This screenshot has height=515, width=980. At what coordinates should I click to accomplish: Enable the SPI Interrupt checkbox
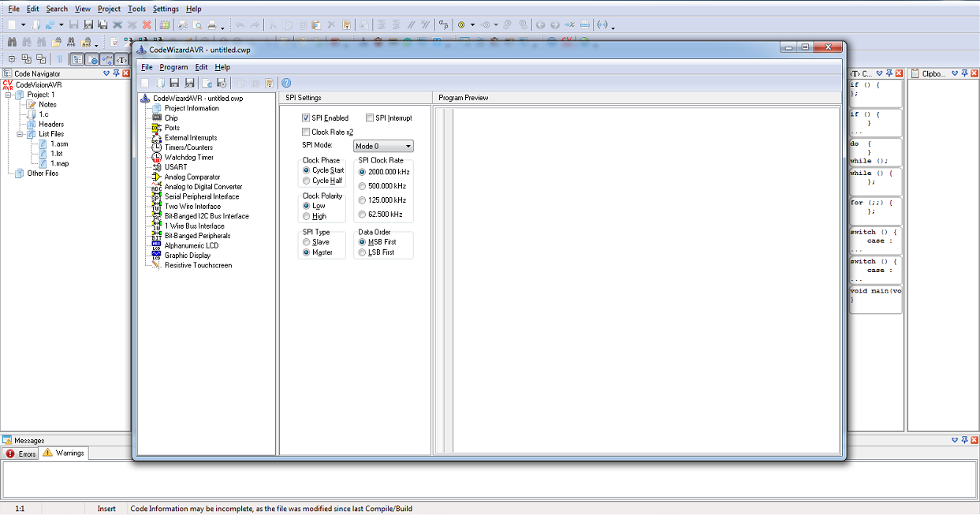tap(370, 118)
